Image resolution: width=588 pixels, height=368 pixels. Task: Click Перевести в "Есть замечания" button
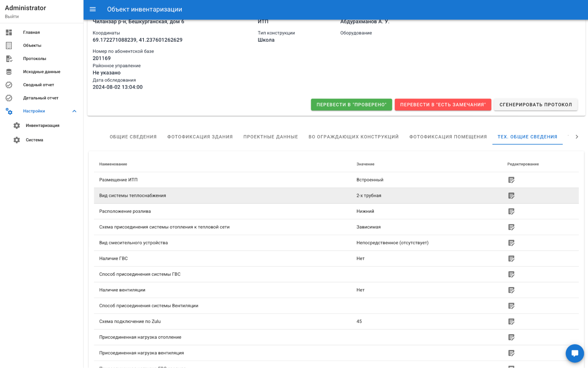tap(443, 105)
